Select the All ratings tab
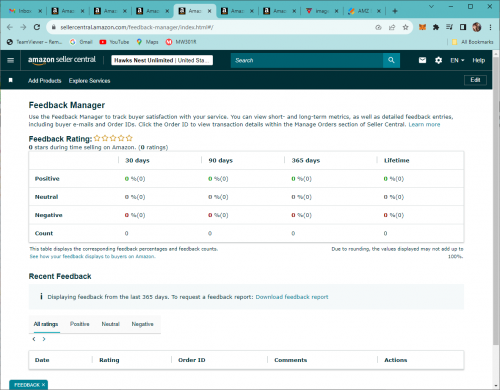 46,324
